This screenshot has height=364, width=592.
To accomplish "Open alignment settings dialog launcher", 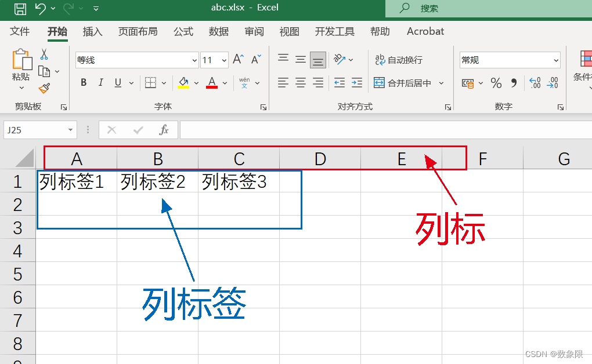I will 448,107.
